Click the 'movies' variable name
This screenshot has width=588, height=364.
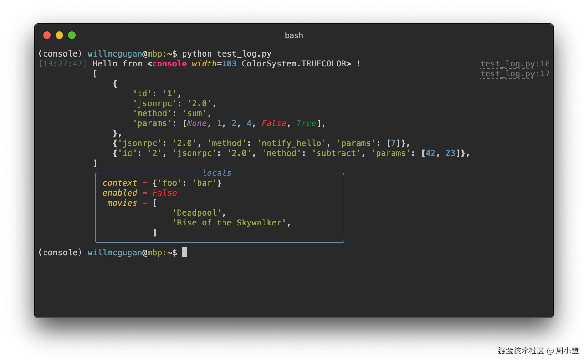(x=122, y=203)
